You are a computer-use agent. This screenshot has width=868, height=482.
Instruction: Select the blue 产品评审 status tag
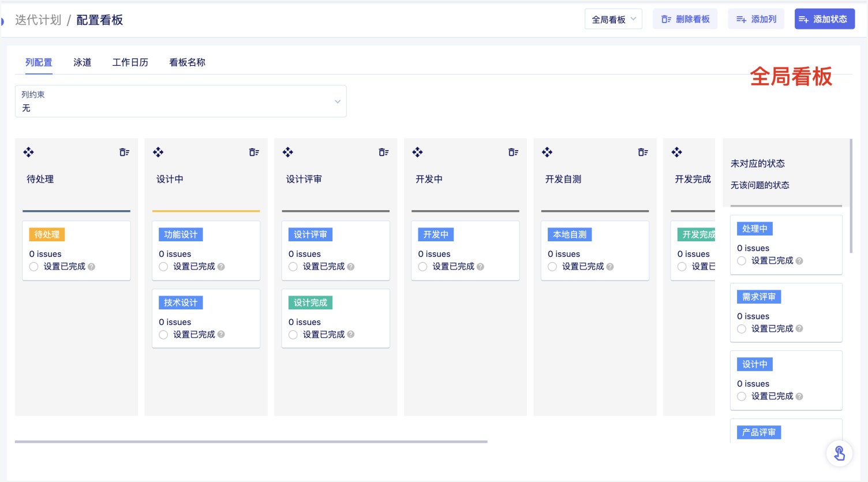[759, 432]
